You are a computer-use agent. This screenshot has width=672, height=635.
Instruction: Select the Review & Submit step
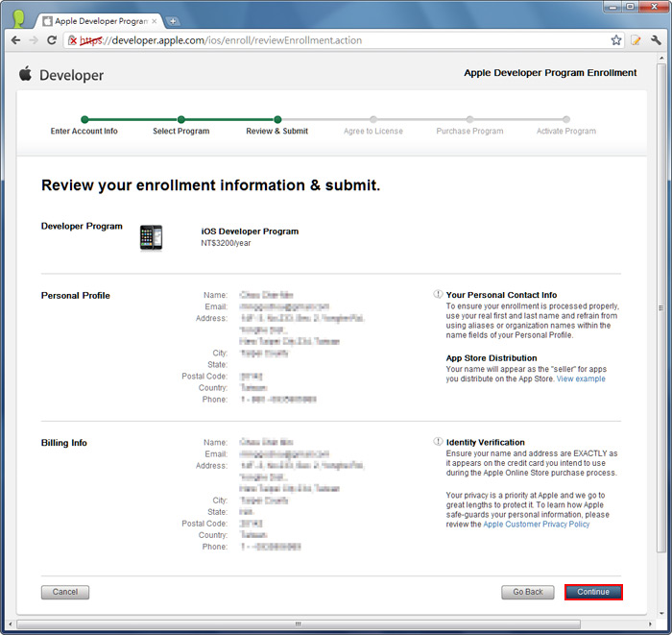276,132
